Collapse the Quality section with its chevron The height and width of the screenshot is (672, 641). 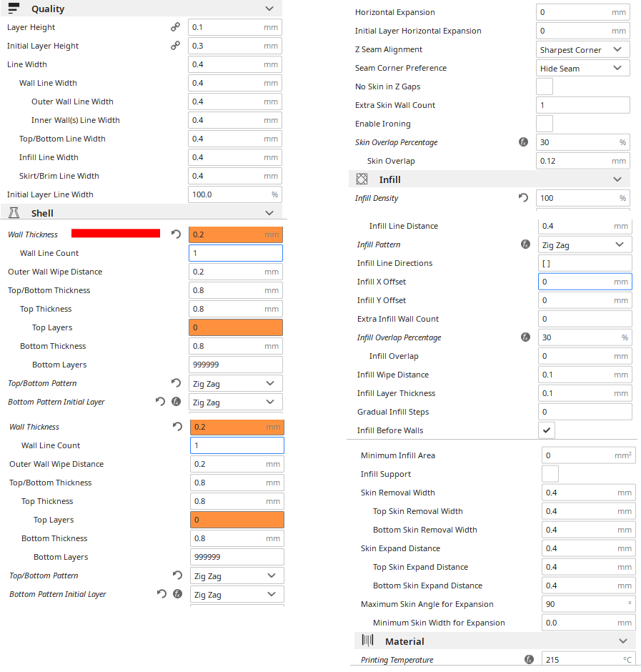coord(269,9)
